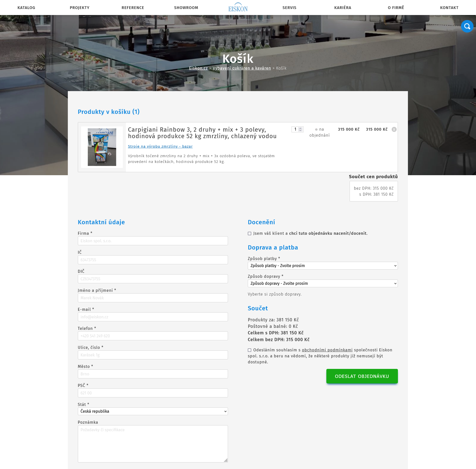Open the Způsob dopravy dropdown
The image size is (476, 469).
[x=323, y=284]
